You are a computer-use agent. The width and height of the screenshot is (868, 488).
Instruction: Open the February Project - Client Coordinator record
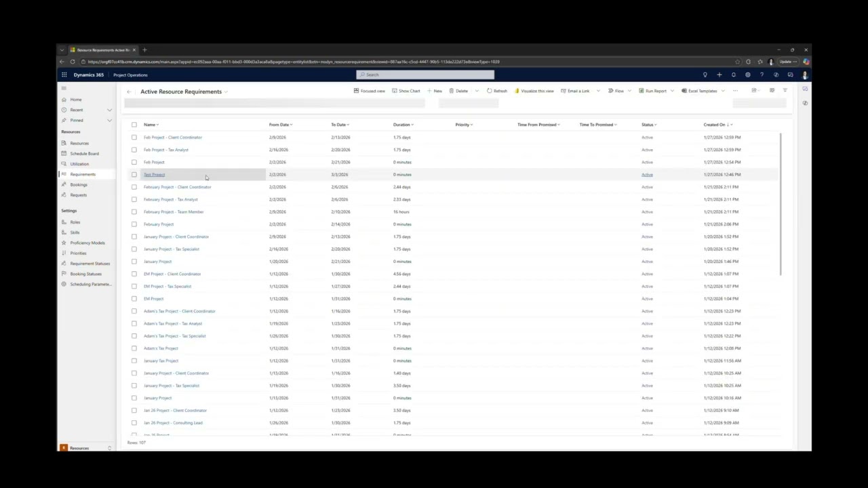[x=177, y=187]
